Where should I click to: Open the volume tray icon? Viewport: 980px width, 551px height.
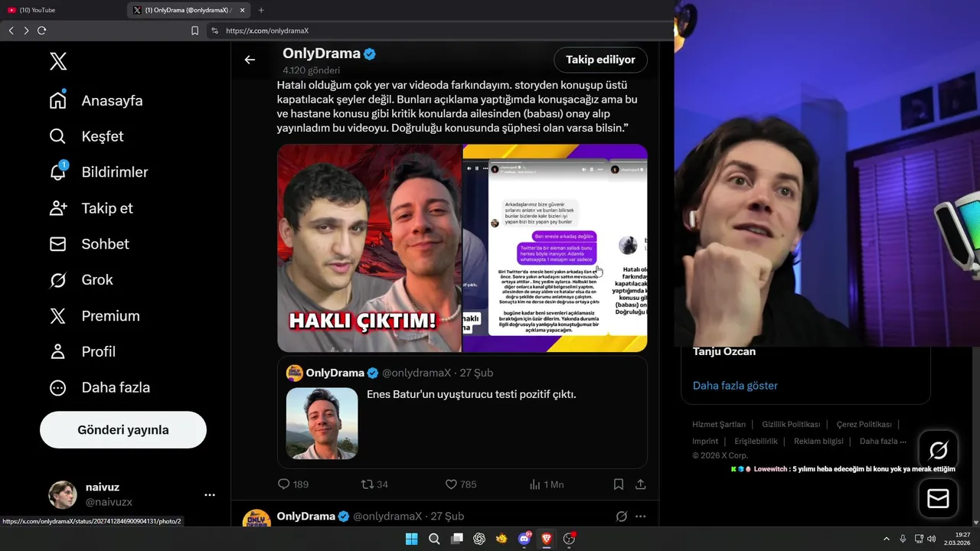(932, 539)
